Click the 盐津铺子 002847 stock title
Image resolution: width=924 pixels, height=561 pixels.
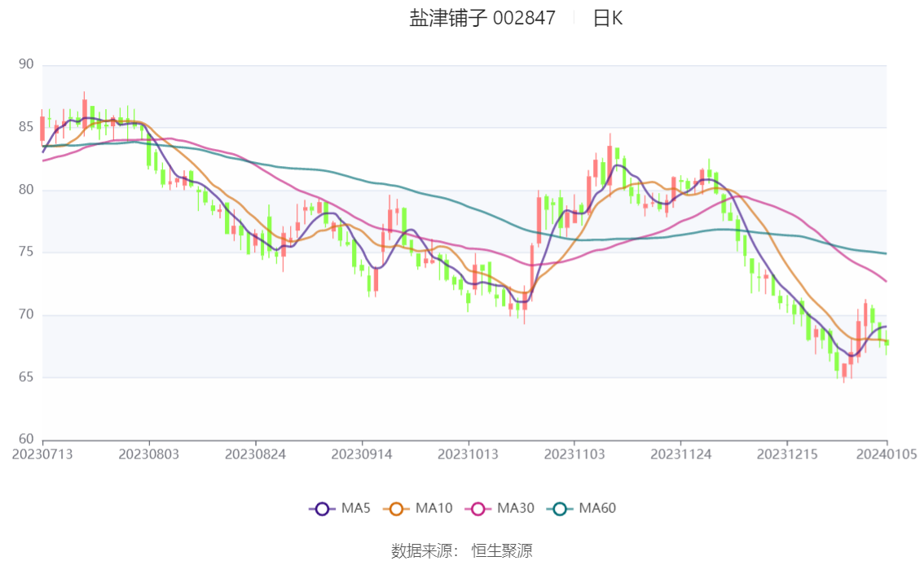482,18
